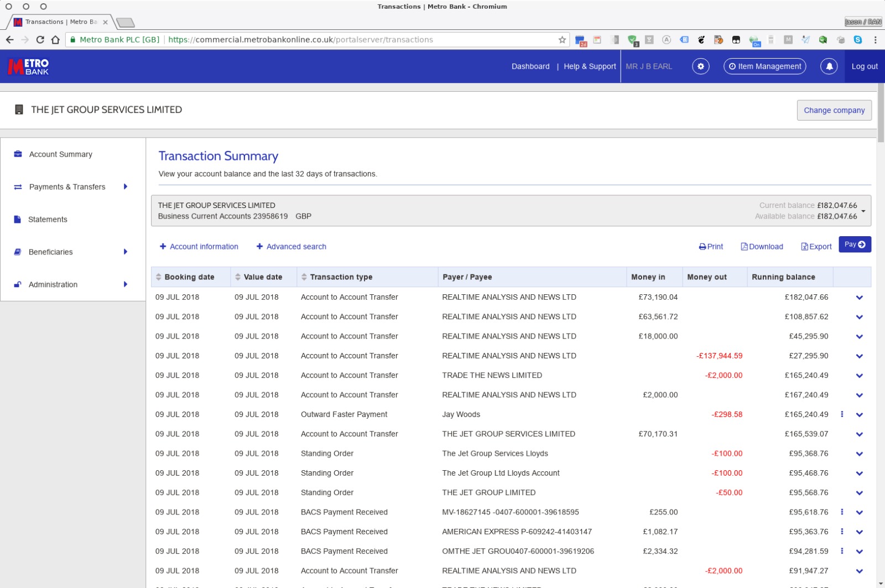
Task: Download the transactions
Action: pyautogui.click(x=762, y=247)
